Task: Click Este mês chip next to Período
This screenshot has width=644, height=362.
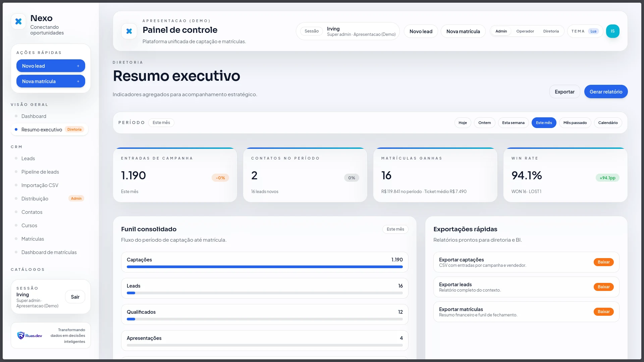Action: click(x=161, y=123)
